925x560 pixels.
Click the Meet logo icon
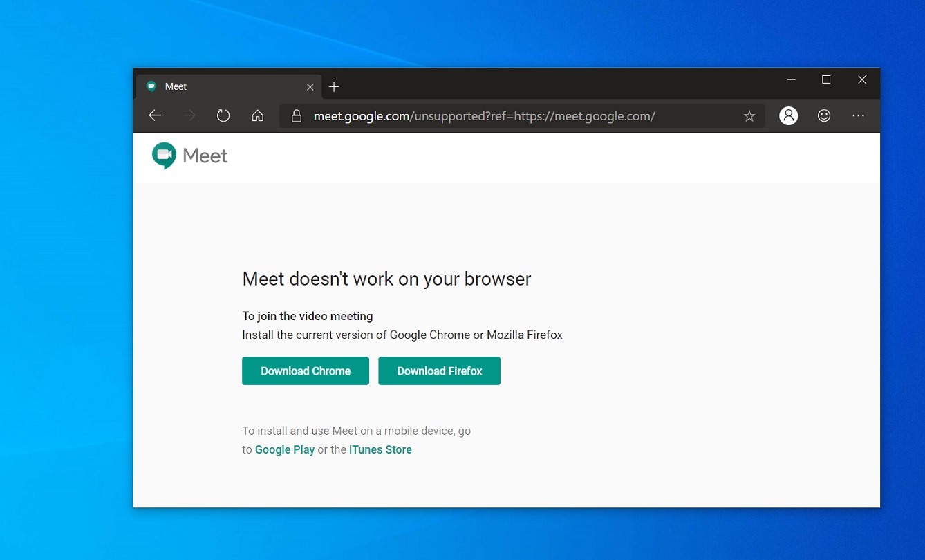(164, 156)
